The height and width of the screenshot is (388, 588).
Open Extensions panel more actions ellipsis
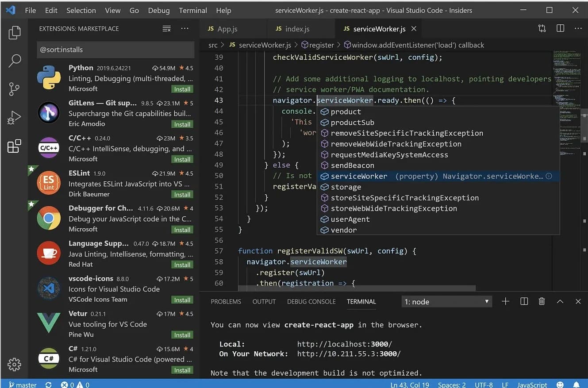click(x=185, y=28)
